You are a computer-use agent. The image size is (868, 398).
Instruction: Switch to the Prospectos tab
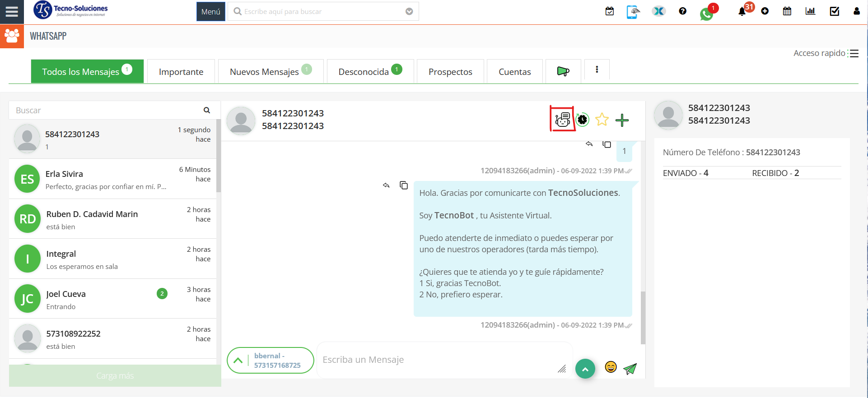pos(450,72)
